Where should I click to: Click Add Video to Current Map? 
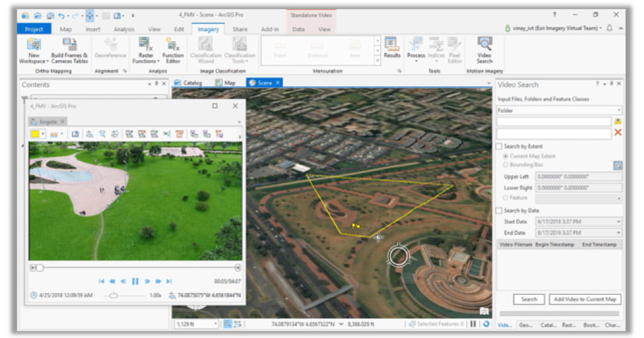(x=585, y=299)
